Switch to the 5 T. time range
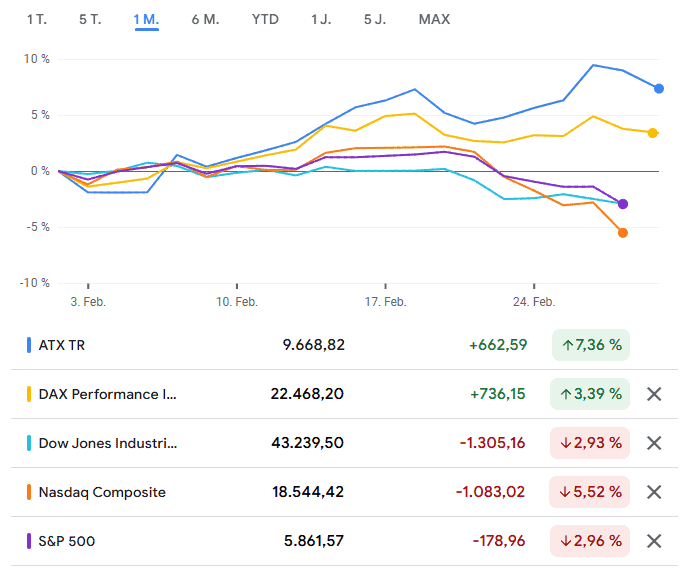This screenshot has height=572, width=684. tap(90, 20)
